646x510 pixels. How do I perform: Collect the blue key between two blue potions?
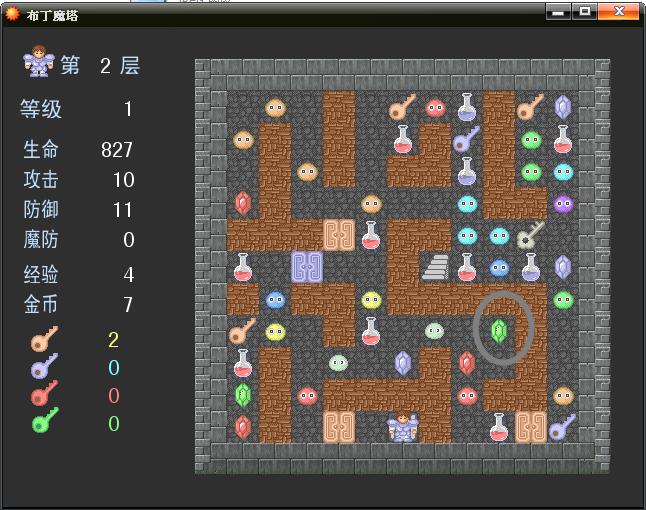click(467, 140)
